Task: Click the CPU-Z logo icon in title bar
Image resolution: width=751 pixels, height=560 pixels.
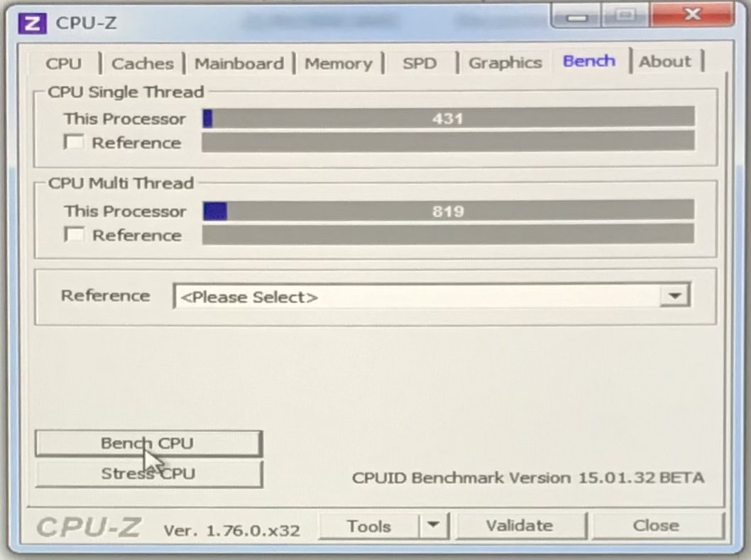Action: click(32, 23)
